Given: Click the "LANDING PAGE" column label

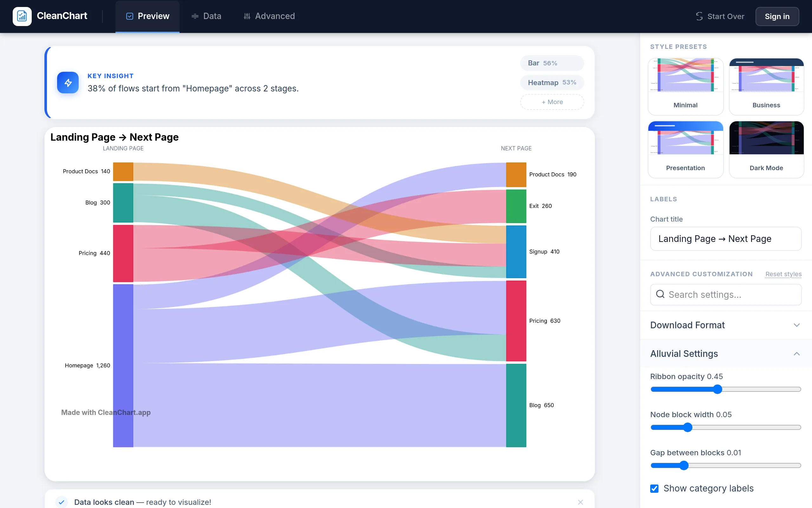Looking at the screenshot, I should tap(123, 149).
